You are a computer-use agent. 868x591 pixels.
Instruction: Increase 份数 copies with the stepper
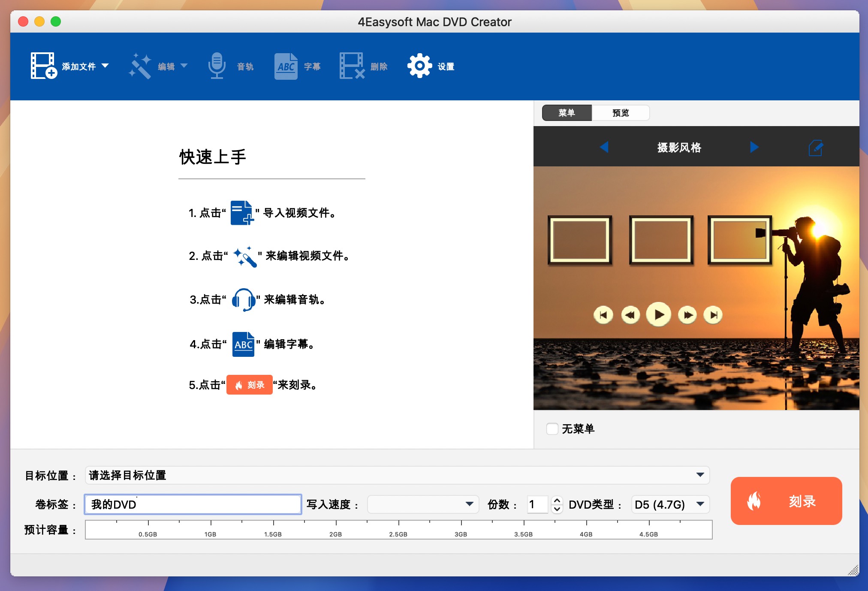coord(556,501)
